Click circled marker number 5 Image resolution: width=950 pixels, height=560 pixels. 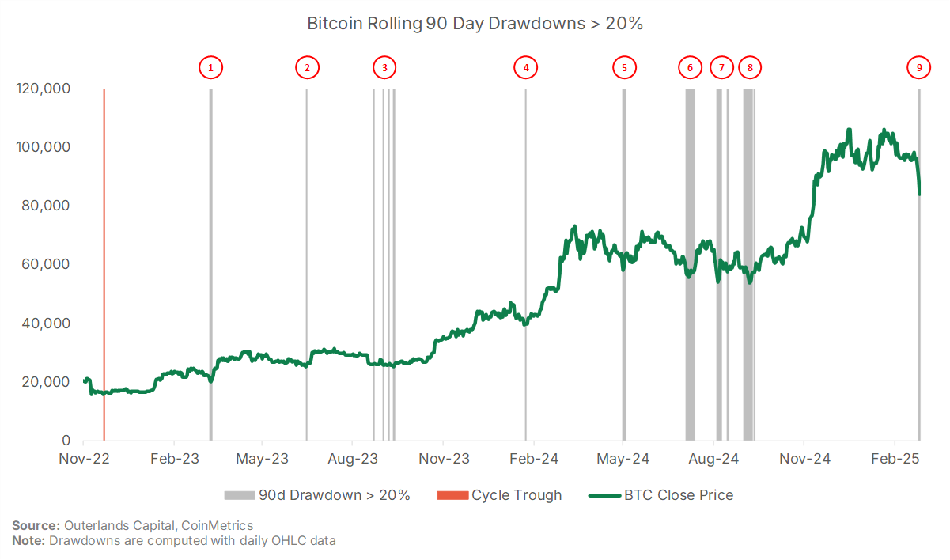pos(624,68)
